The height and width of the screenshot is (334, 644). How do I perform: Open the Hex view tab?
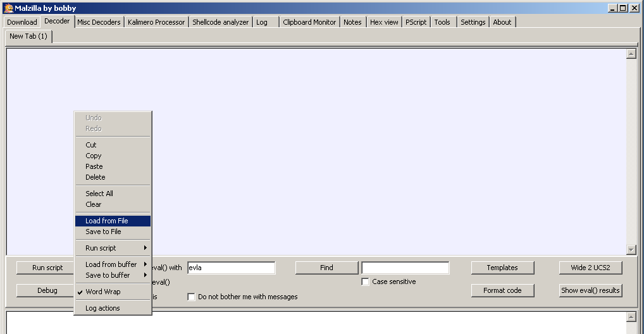(x=384, y=22)
